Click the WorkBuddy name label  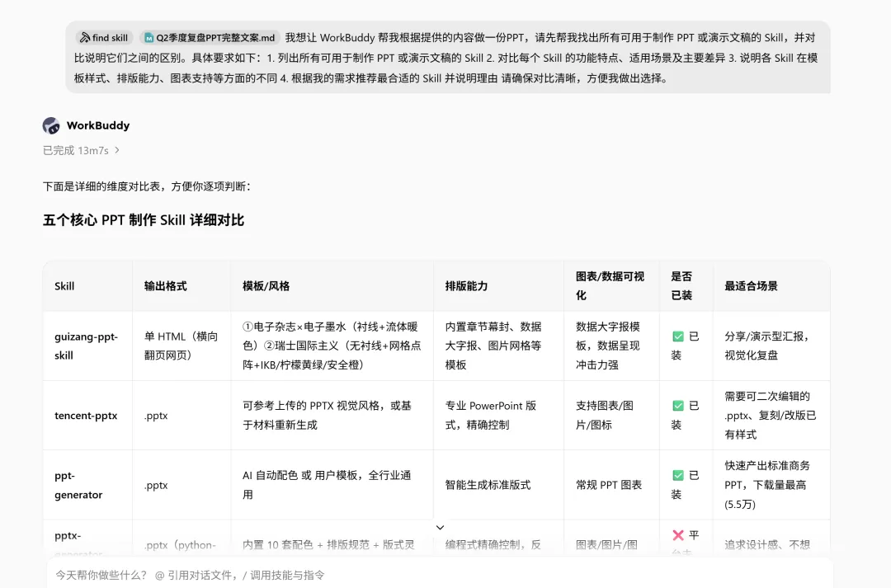(x=97, y=125)
